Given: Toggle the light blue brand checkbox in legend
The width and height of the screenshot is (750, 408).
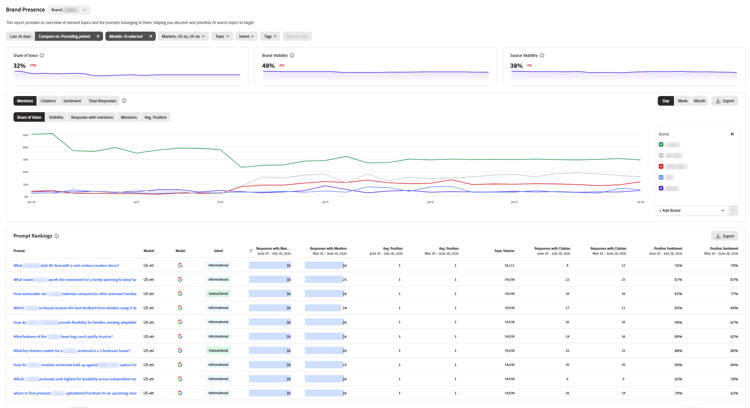Looking at the screenshot, I should 661,177.
